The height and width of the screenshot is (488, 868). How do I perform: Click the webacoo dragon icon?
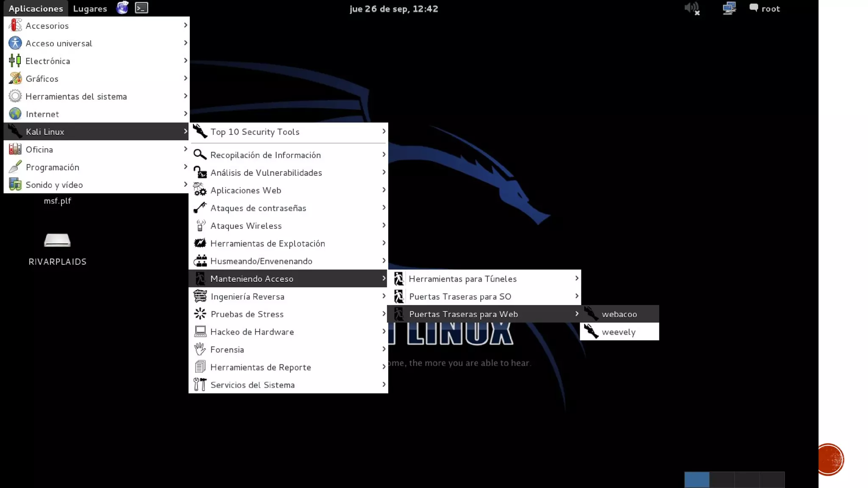591,314
